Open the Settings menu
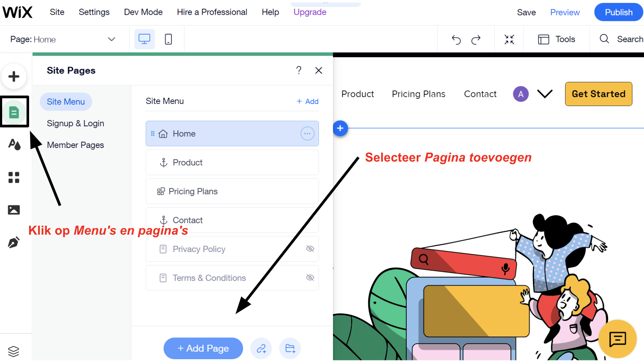 point(94,12)
